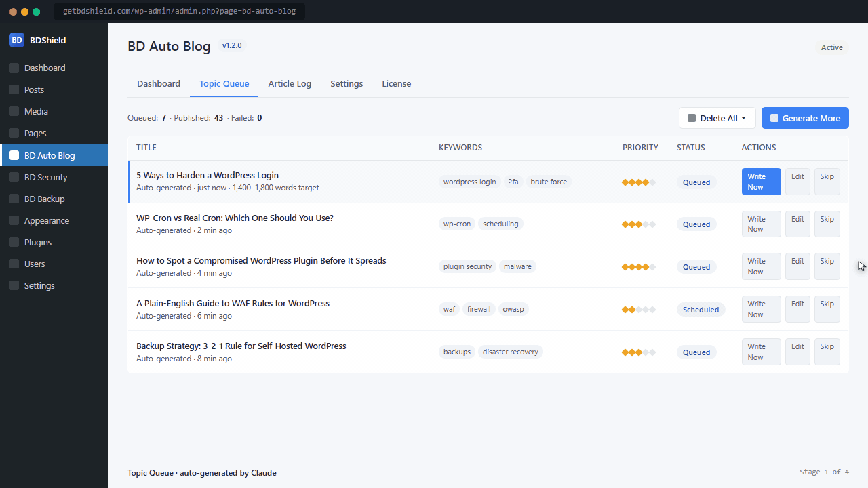Click the 'firewall' keyword tag

(x=479, y=309)
